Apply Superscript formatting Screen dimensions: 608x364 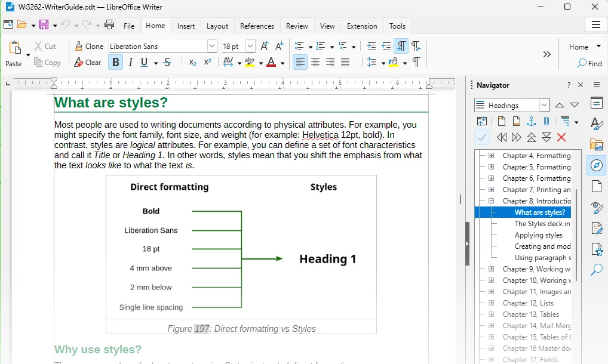coord(208,62)
